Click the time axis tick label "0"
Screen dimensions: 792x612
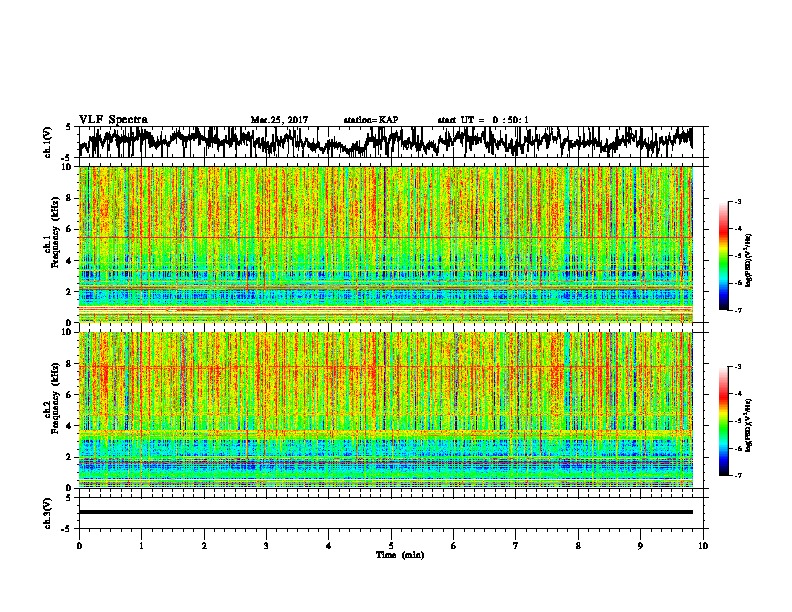click(x=79, y=546)
